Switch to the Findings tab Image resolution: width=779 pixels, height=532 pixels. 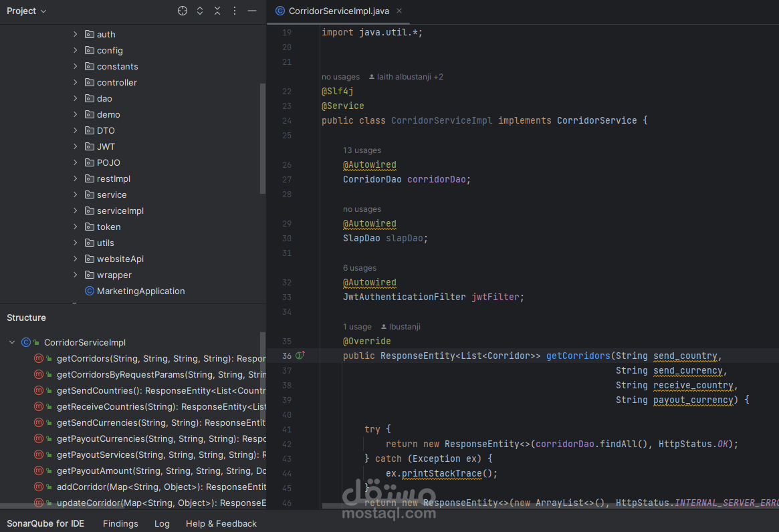tap(120, 523)
